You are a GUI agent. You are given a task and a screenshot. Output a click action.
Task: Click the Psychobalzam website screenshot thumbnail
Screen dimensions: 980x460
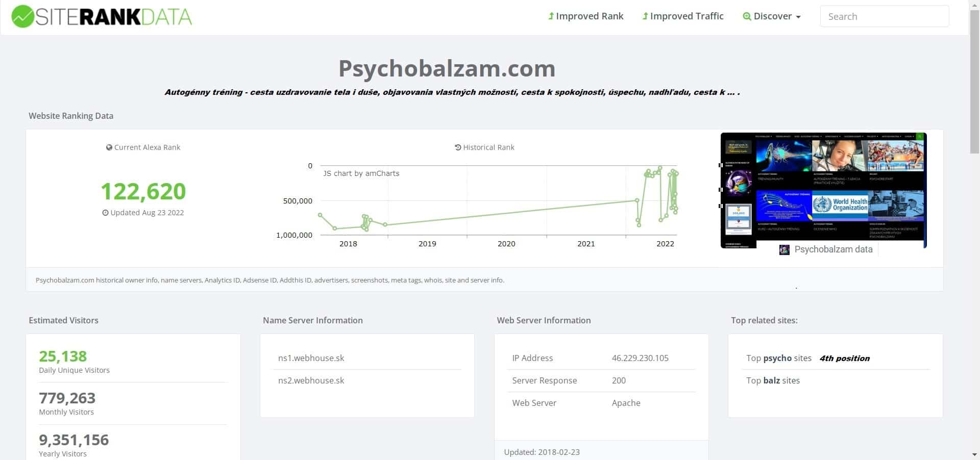point(823,190)
